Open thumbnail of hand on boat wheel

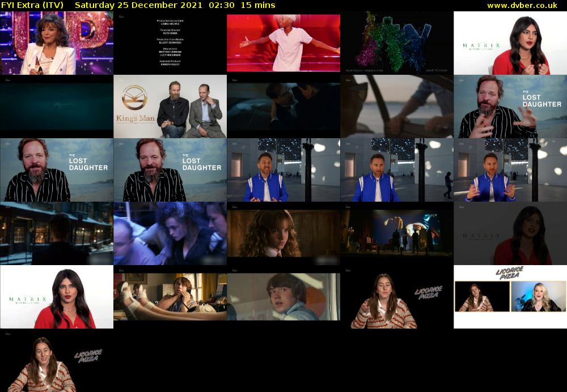point(397,106)
